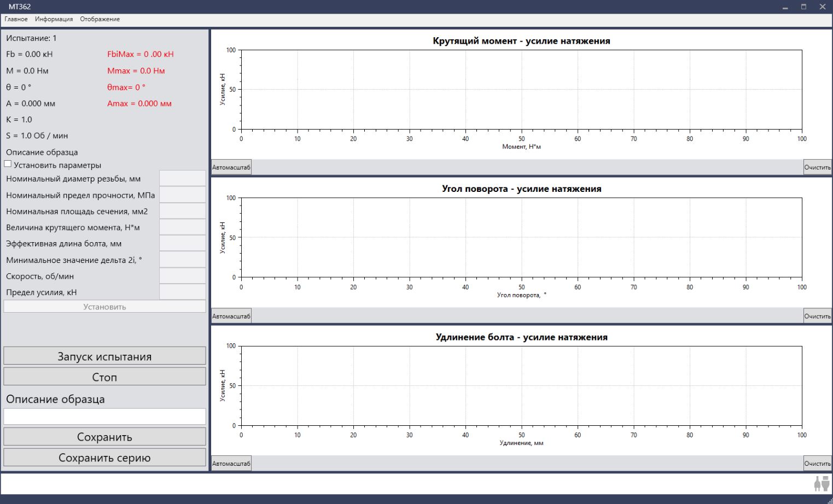Clear the 'Крутящий момент' chart
This screenshot has height=504, width=833.
click(817, 167)
